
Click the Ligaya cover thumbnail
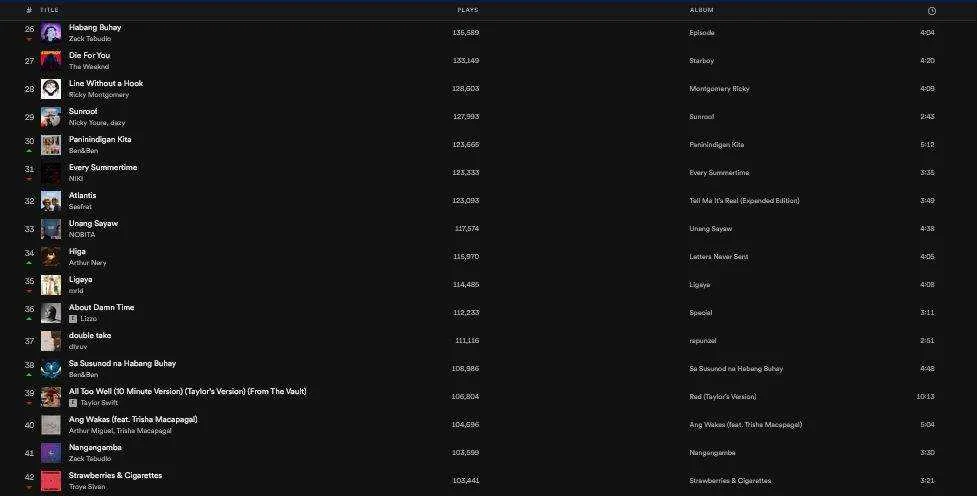click(51, 285)
